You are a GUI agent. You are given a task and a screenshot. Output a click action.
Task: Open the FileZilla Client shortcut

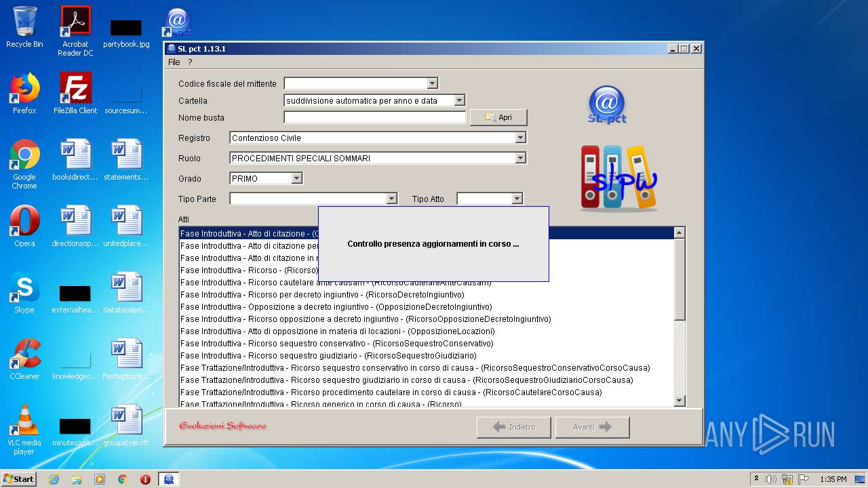[x=75, y=94]
